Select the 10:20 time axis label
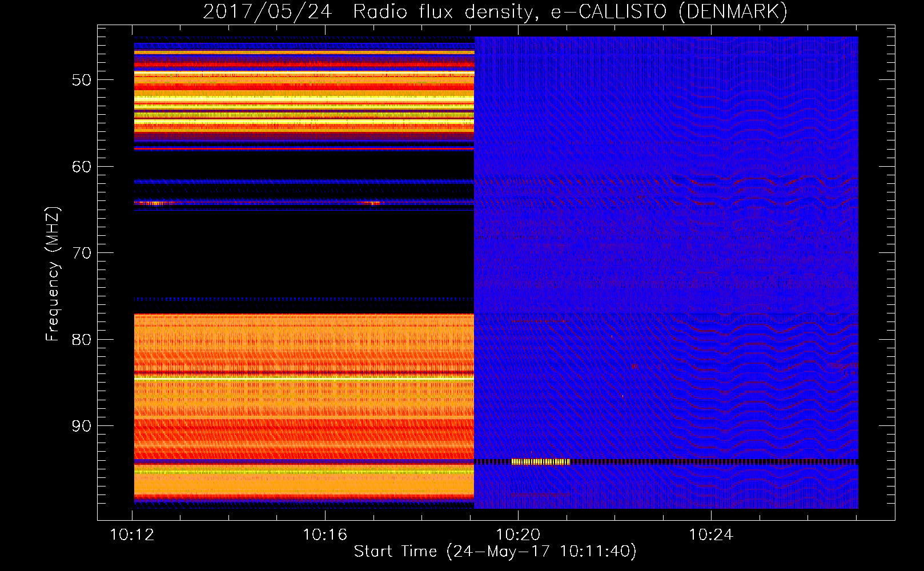The width and height of the screenshot is (924, 571). coord(518,535)
